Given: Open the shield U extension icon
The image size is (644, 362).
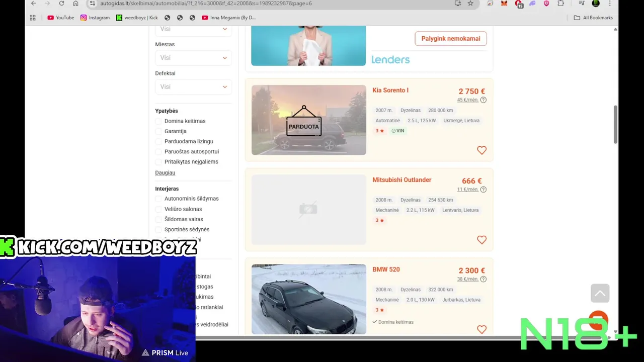Looking at the screenshot, I should click(546, 3).
